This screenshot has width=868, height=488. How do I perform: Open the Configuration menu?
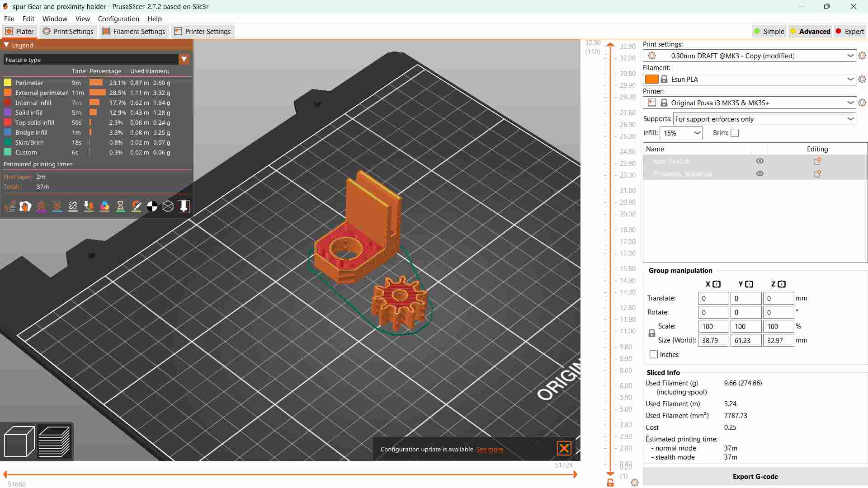pos(118,19)
